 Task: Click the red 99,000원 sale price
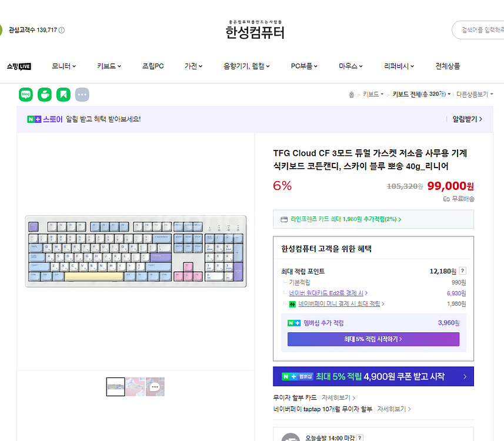coord(450,186)
